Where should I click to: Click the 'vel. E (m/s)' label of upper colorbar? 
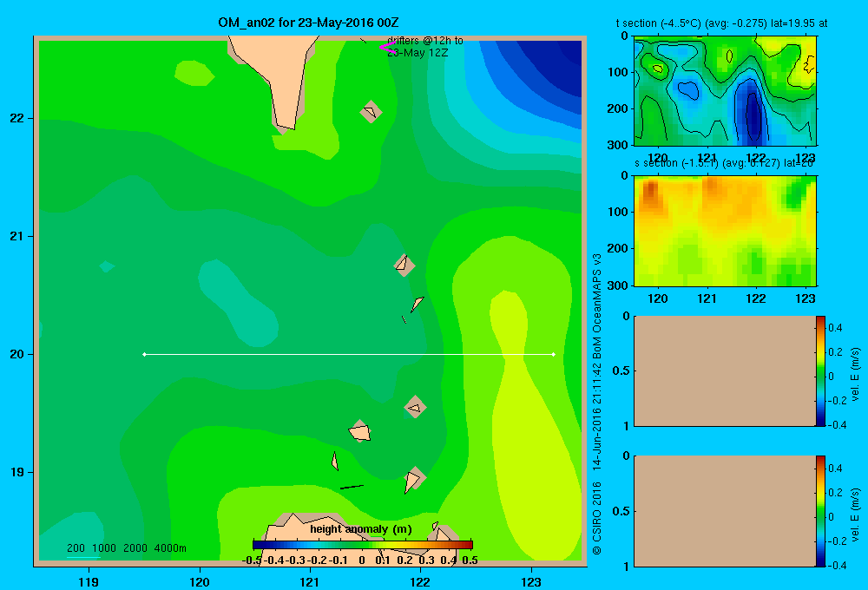[x=855, y=374]
